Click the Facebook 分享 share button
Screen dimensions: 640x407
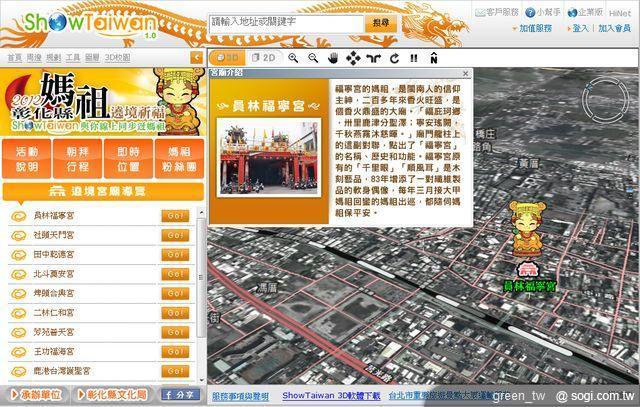180,395
